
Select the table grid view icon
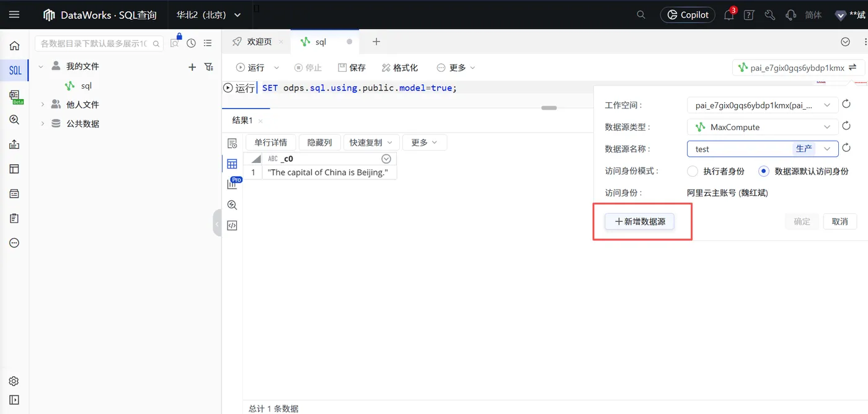pos(232,164)
